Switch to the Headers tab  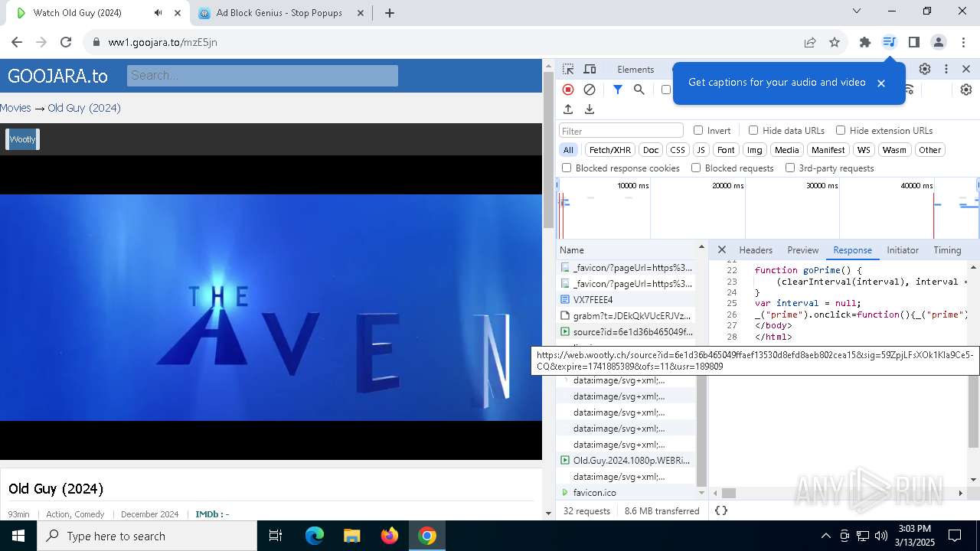pos(756,250)
